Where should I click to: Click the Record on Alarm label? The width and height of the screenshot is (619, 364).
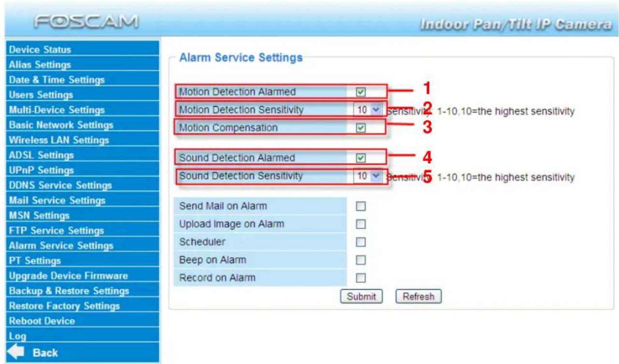[217, 278]
